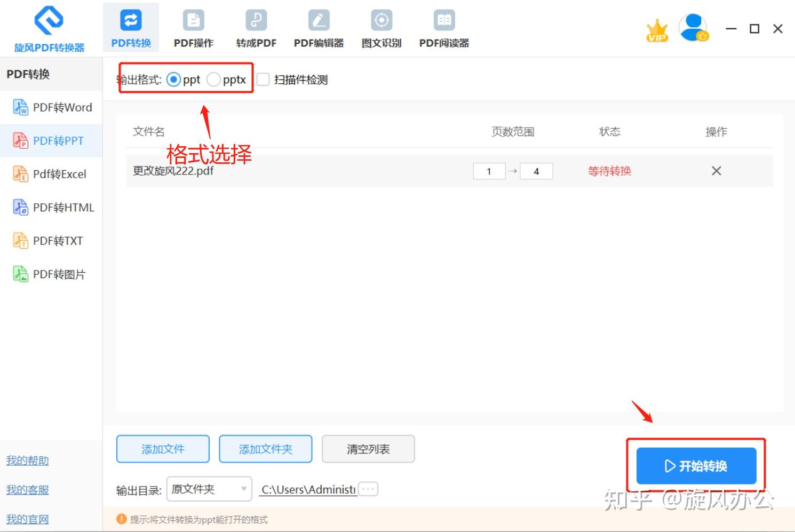Open the PDF编辑器 tab

(x=319, y=28)
